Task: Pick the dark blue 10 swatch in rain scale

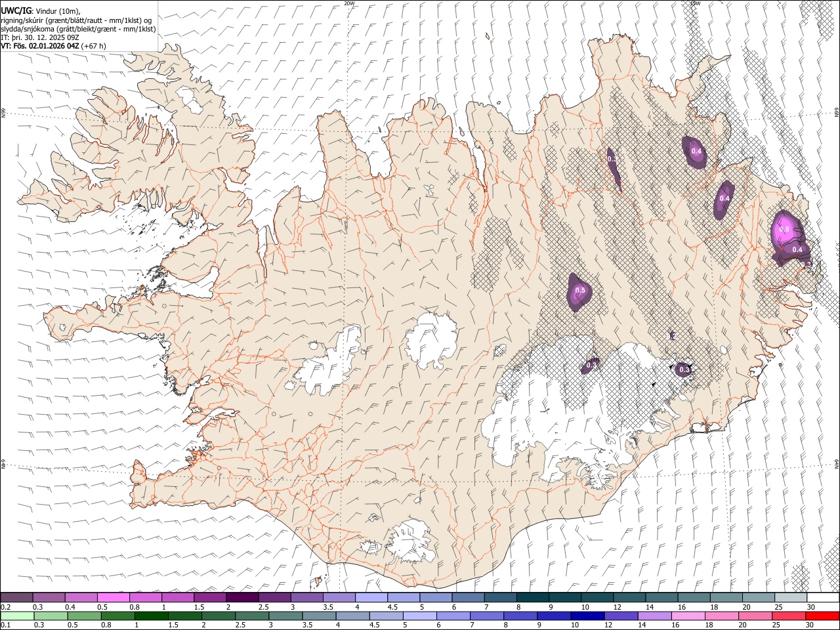Action: 586,616
